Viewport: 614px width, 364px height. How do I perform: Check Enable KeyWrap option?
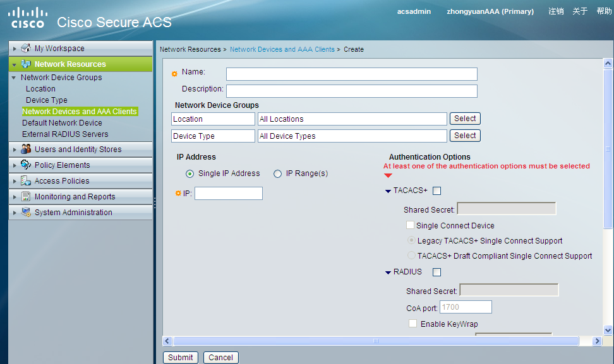(x=412, y=324)
